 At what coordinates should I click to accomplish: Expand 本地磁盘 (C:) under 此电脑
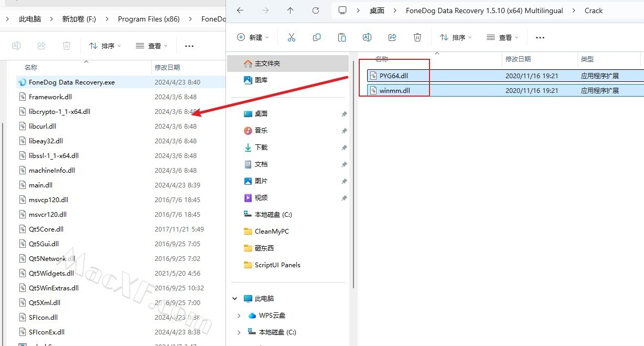[239, 332]
